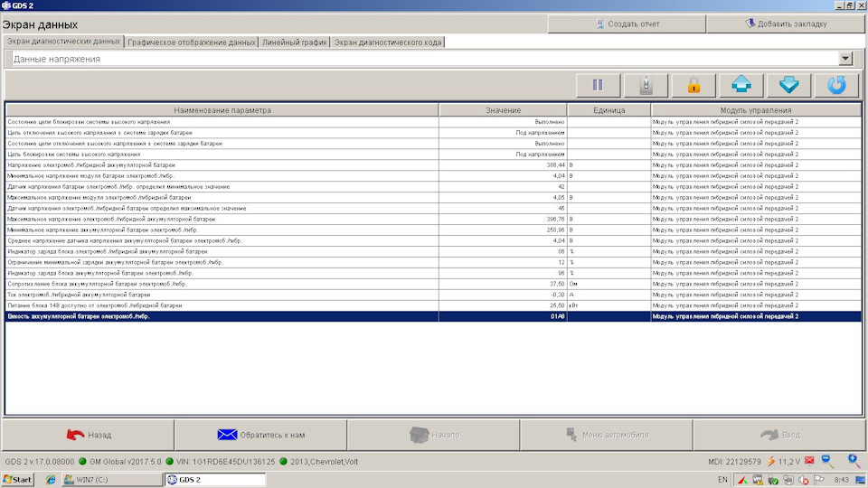
Task: Click the Модуль управления column header
Action: (756, 110)
